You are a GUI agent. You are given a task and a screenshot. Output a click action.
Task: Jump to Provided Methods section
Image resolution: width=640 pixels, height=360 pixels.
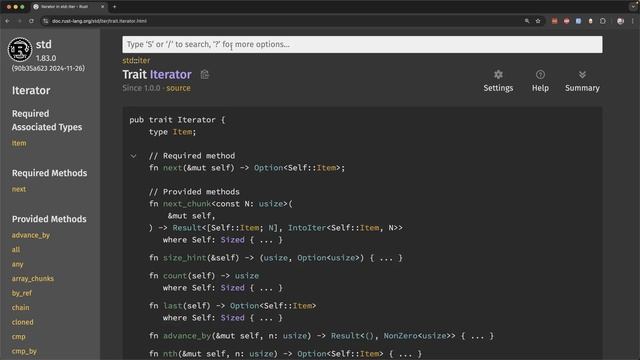click(49, 219)
